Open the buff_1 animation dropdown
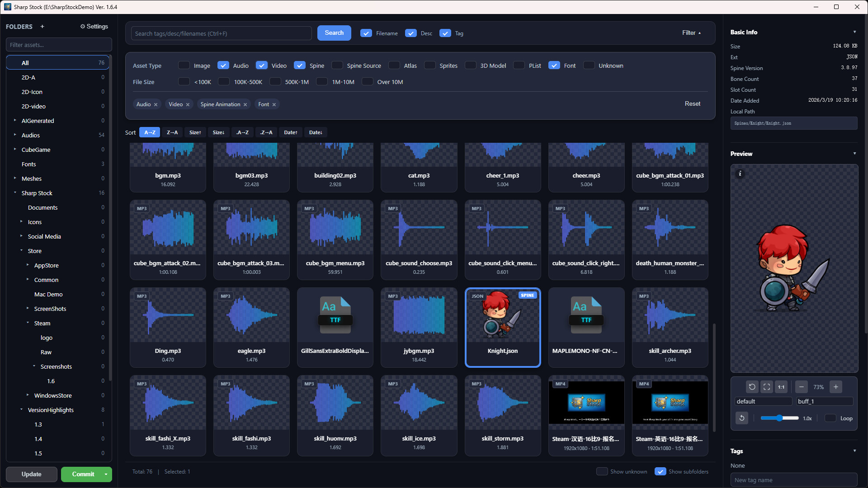The height and width of the screenshot is (488, 868). point(824,402)
